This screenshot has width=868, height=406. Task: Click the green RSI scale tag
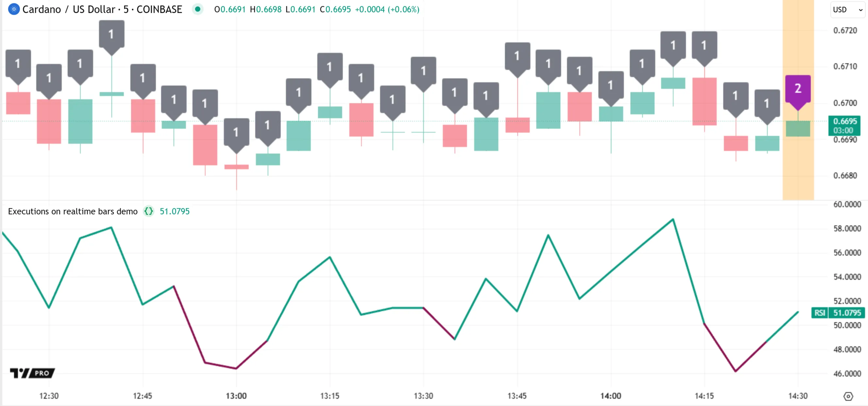(x=820, y=313)
